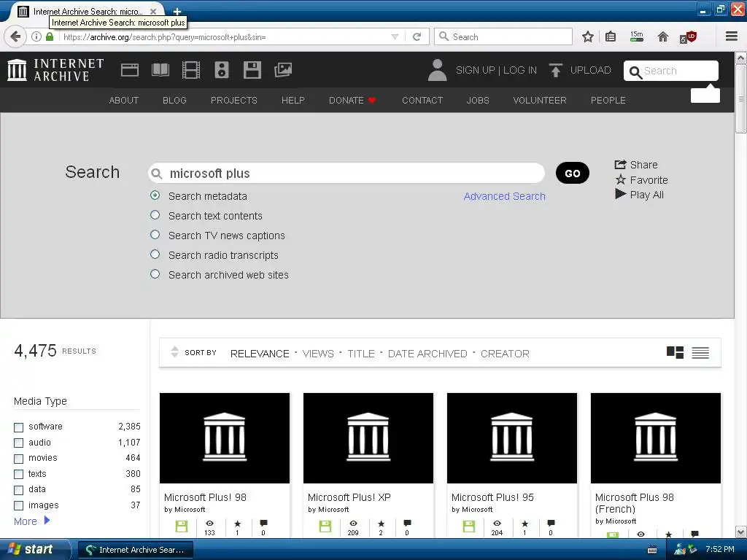Sort results by DATE ARCHIVED
This screenshot has width=747, height=560.
click(x=427, y=354)
